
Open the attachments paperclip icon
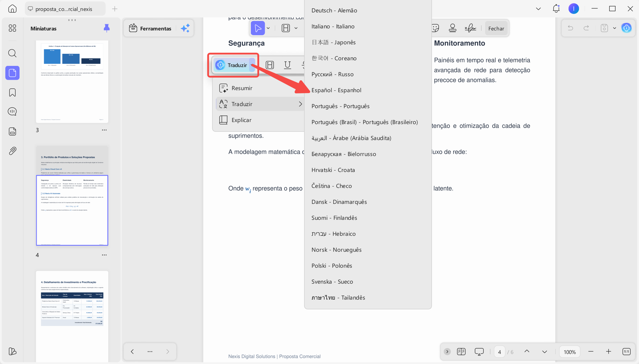[x=12, y=151]
